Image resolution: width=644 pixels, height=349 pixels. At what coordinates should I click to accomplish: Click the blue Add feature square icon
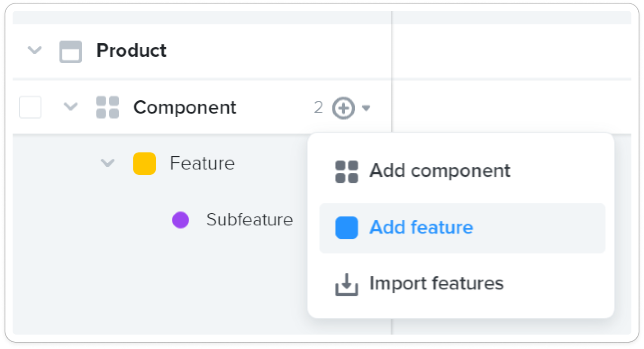347,228
